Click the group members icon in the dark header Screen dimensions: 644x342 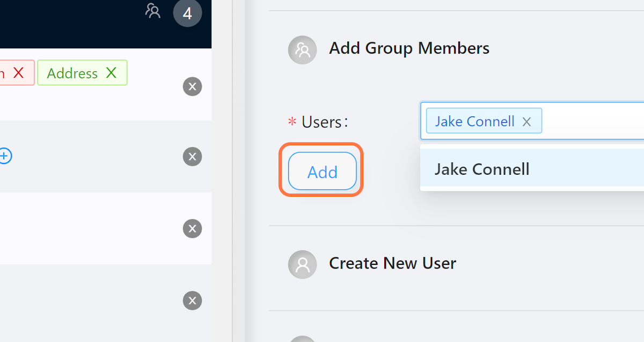coord(153,11)
